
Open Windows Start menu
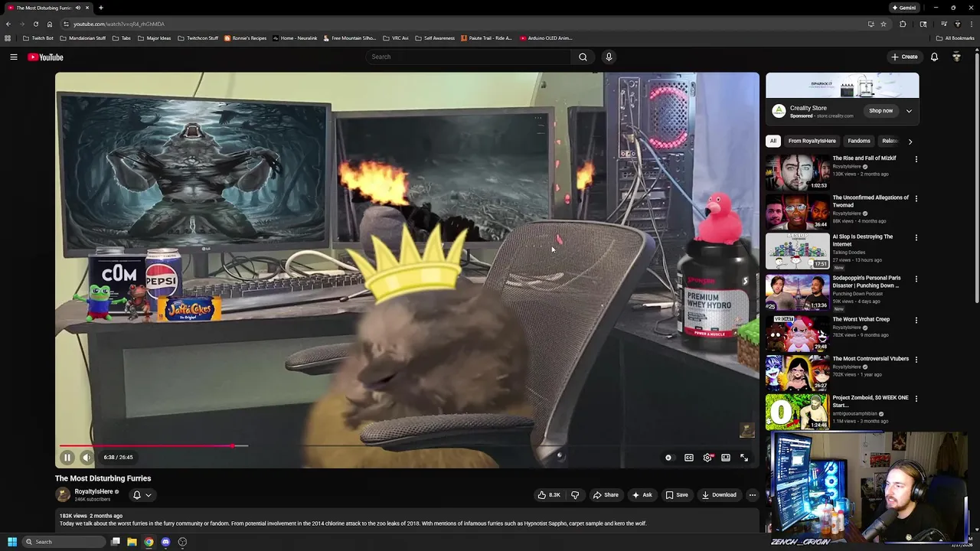[11, 542]
